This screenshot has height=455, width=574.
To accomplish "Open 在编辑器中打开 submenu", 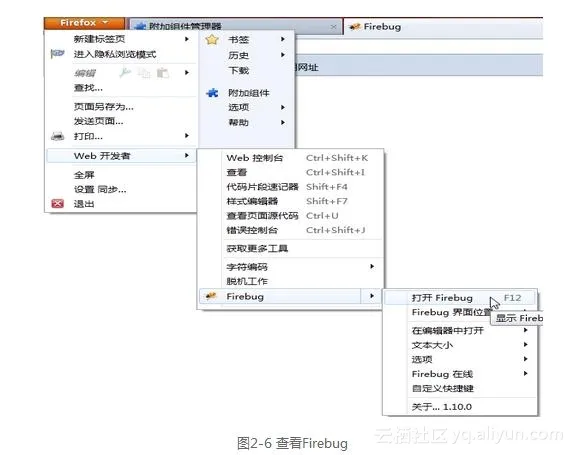I will [461, 331].
